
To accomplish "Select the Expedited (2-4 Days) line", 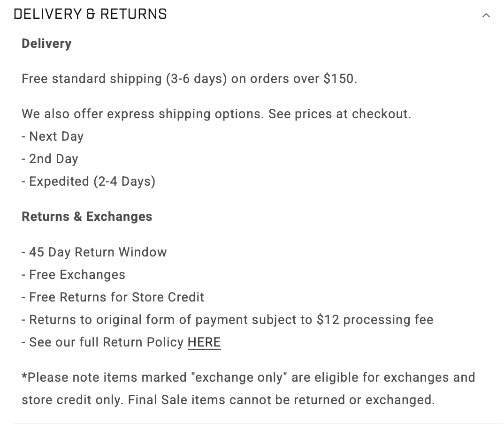I will (89, 181).
